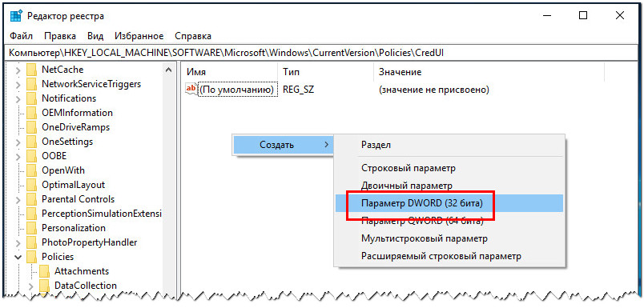Click the Policies folder icon
This screenshot has width=644, height=308.
(x=31, y=257)
